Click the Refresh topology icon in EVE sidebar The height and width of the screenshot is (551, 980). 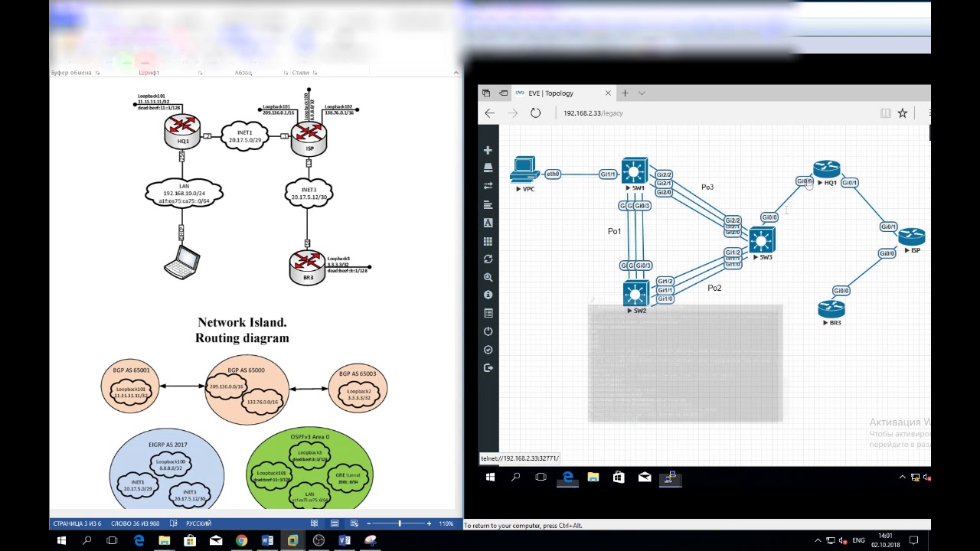[488, 259]
